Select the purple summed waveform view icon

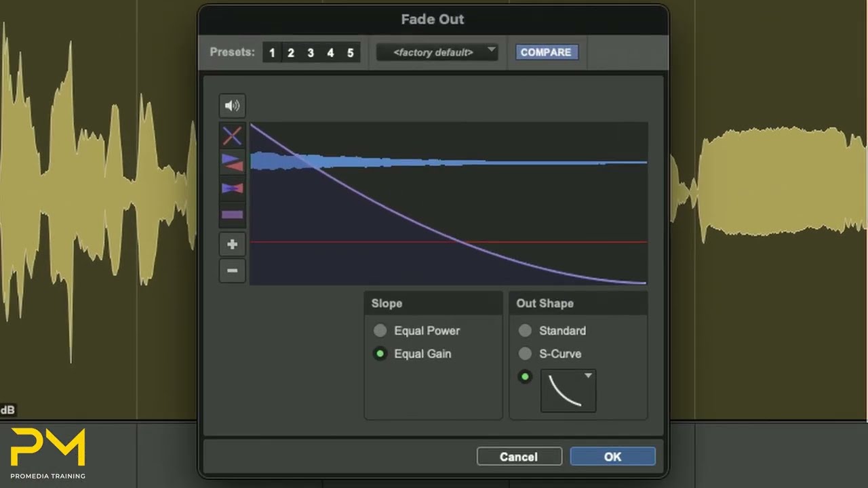pyautogui.click(x=232, y=214)
